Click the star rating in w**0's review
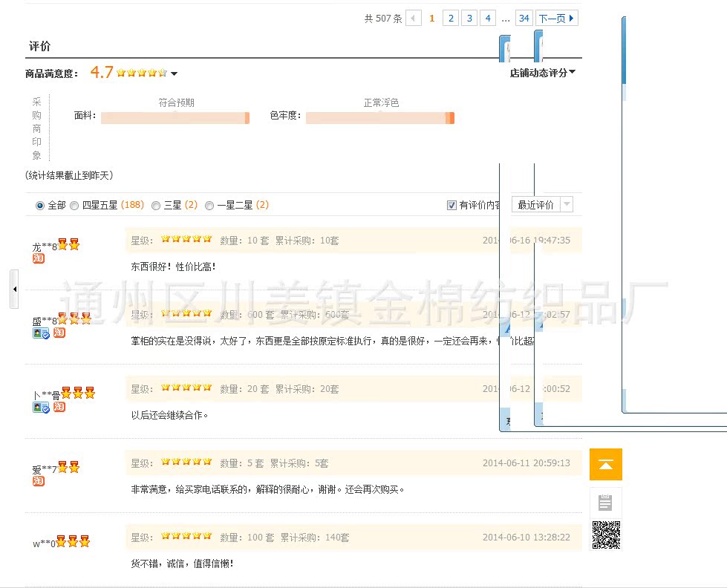Viewport: 727px width, 588px height. [x=186, y=535]
